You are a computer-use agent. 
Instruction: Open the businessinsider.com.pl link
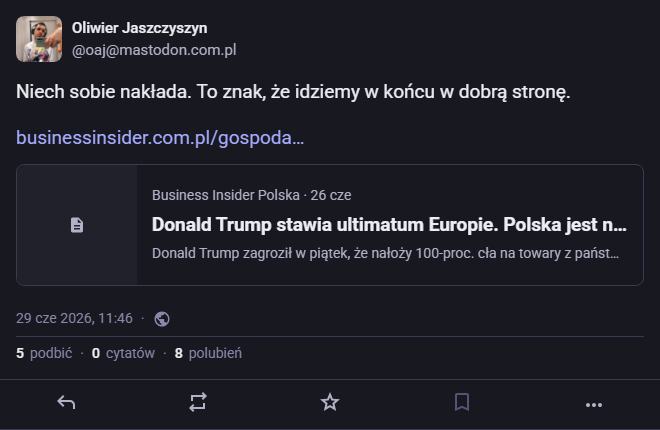(x=160, y=138)
